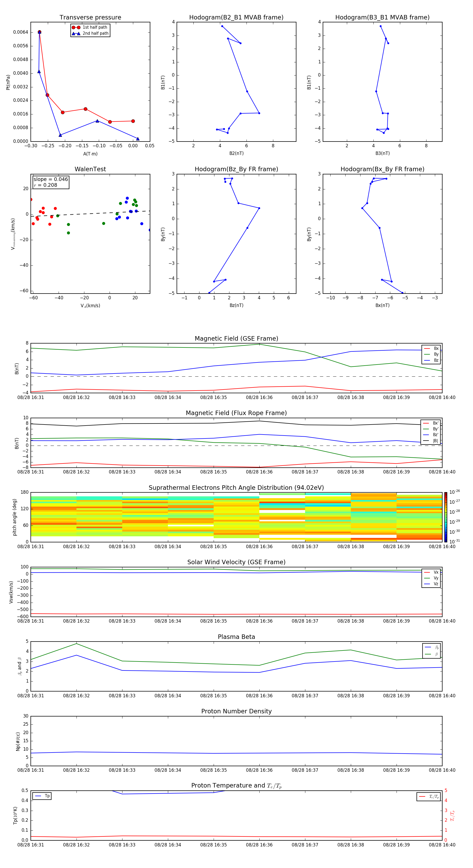
Task: Click the Te/Tp legend box in temperature plot
Action: click(429, 796)
